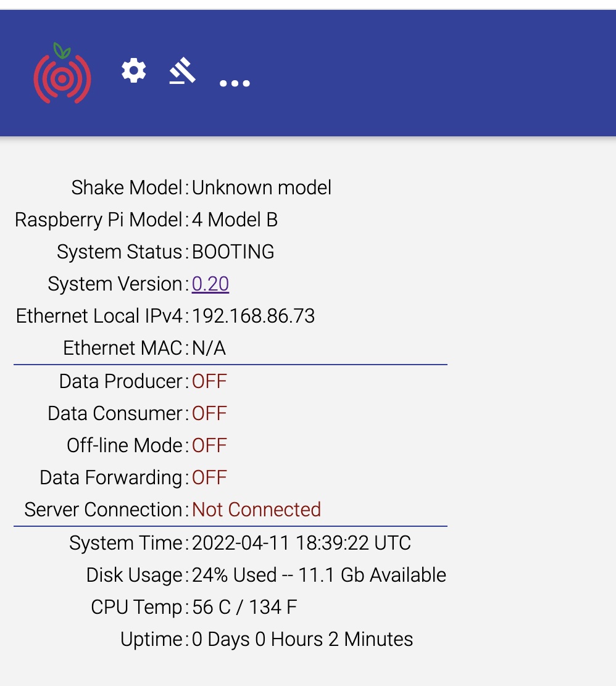Screen dimensions: 616x686
Task: Open the System Version 0.20 link
Action: point(210,284)
